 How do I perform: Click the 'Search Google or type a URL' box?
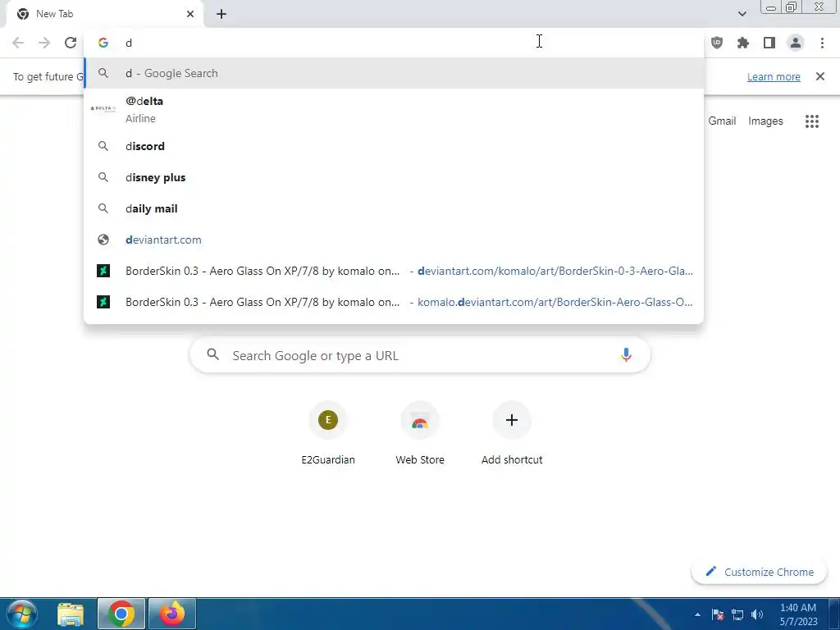[420, 354]
